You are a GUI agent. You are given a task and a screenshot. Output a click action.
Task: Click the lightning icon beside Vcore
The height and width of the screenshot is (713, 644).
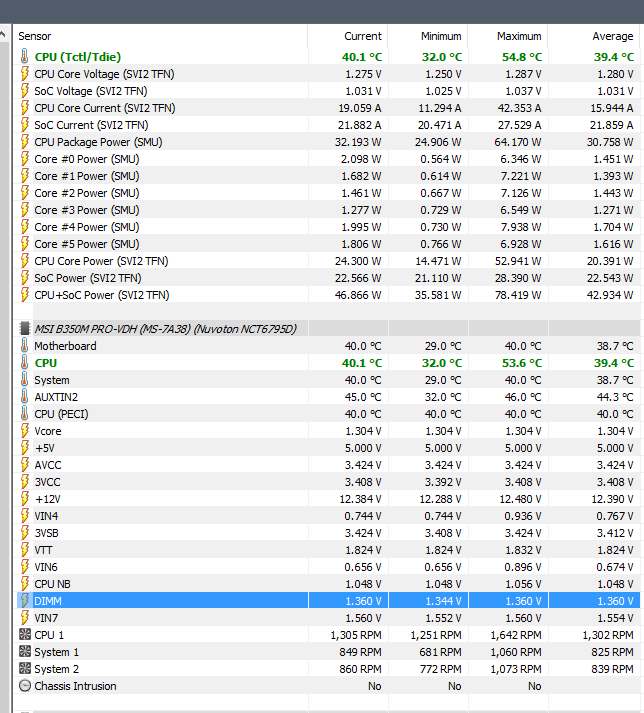point(25,431)
